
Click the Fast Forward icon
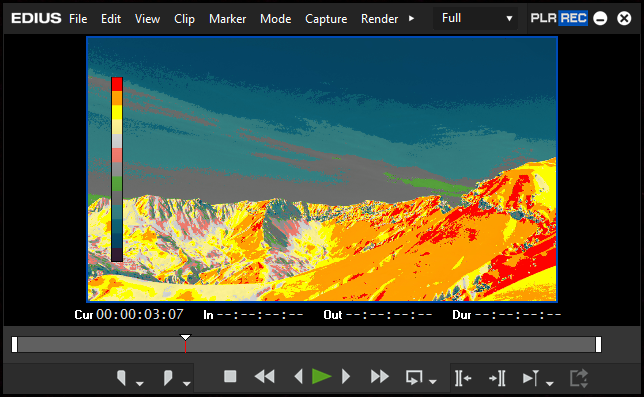click(380, 377)
